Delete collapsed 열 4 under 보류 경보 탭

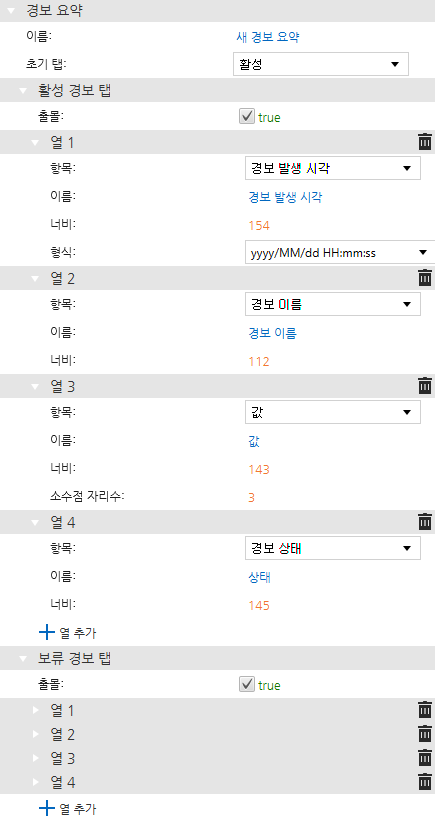coord(425,782)
